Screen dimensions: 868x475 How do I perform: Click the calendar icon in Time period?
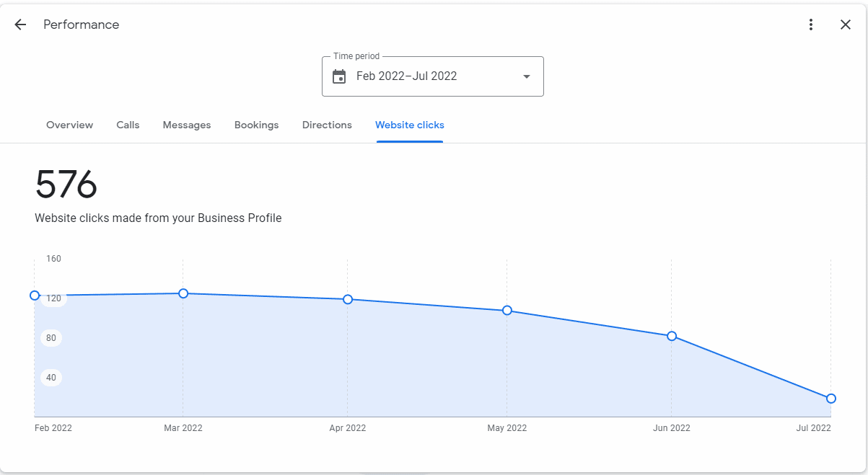pos(339,76)
